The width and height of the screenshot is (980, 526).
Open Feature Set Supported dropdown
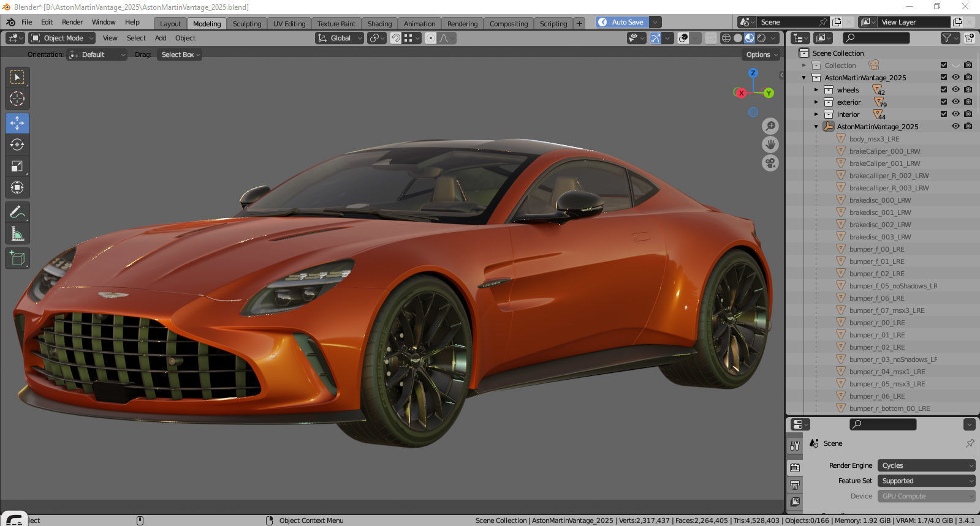point(926,481)
